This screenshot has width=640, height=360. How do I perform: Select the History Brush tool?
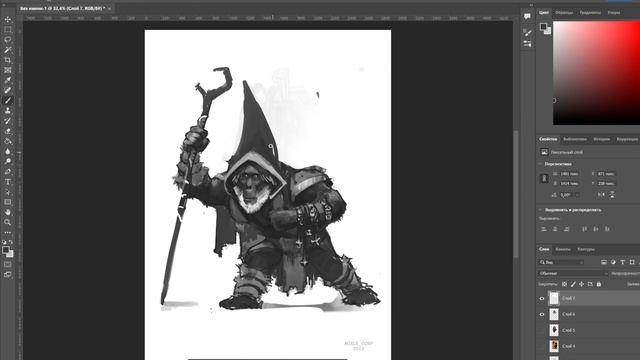pos(8,121)
